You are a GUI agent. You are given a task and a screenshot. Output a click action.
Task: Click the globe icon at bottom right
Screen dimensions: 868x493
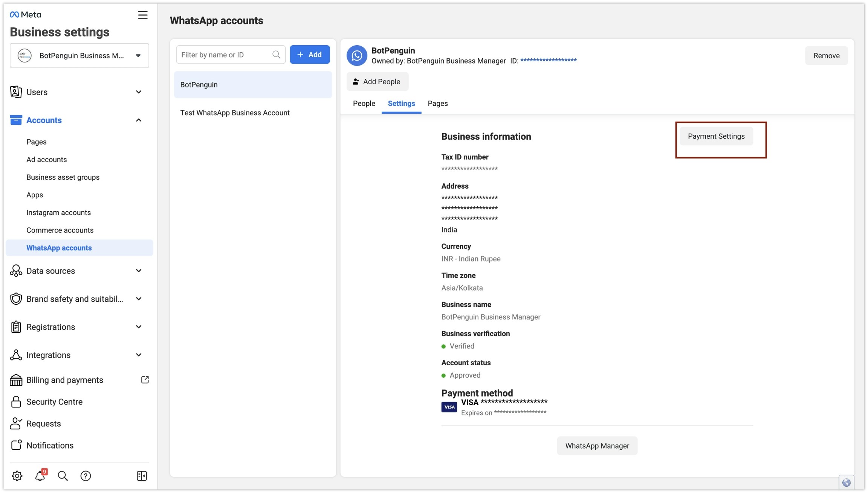coord(846,482)
